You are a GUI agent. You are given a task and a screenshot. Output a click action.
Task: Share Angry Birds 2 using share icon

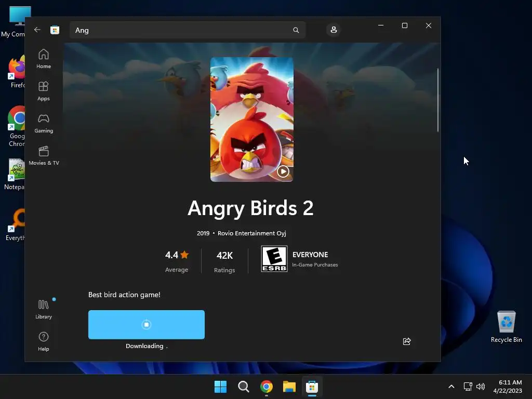click(x=407, y=341)
